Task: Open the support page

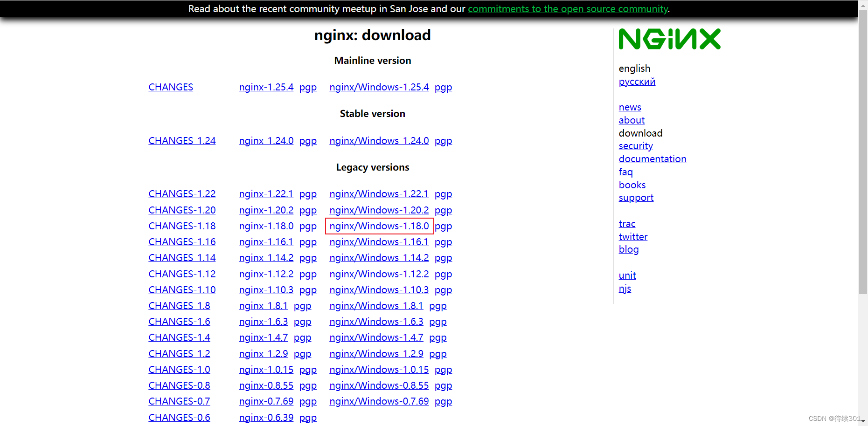Action: 636,198
